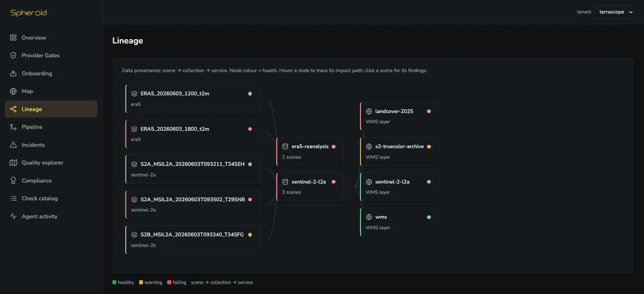644x294 pixels.
Task: Click the Quality explorer map icon
Action: 13,163
